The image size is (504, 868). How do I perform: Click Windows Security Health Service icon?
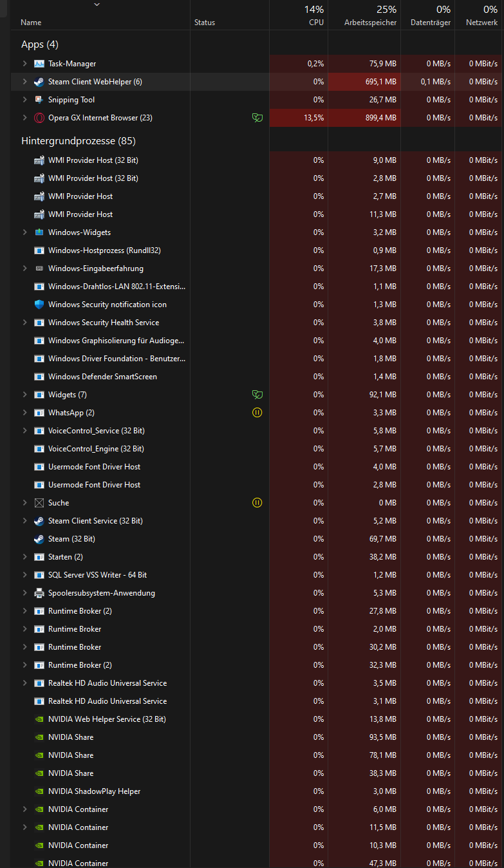point(39,323)
